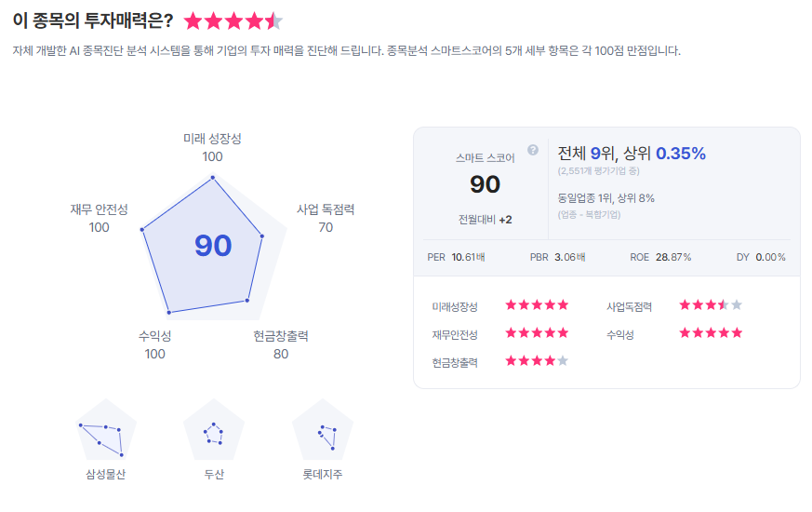Click the 재무 안전성 radar axis label

click(x=99, y=209)
